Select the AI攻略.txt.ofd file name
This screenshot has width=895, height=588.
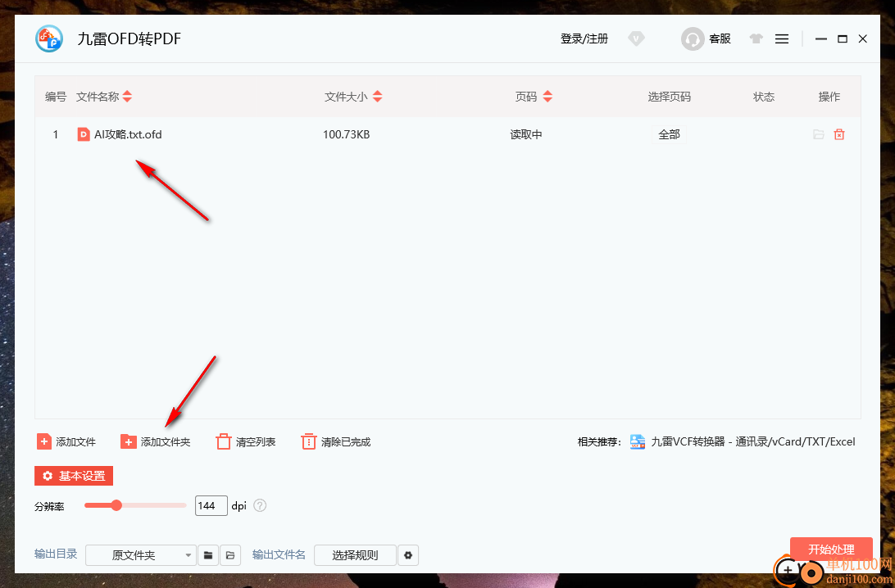[128, 134]
